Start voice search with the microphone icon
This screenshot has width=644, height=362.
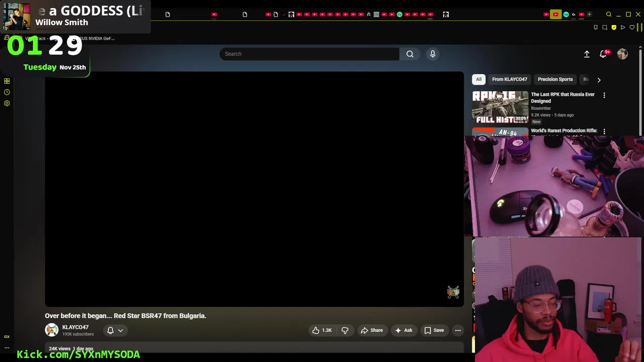click(x=433, y=54)
